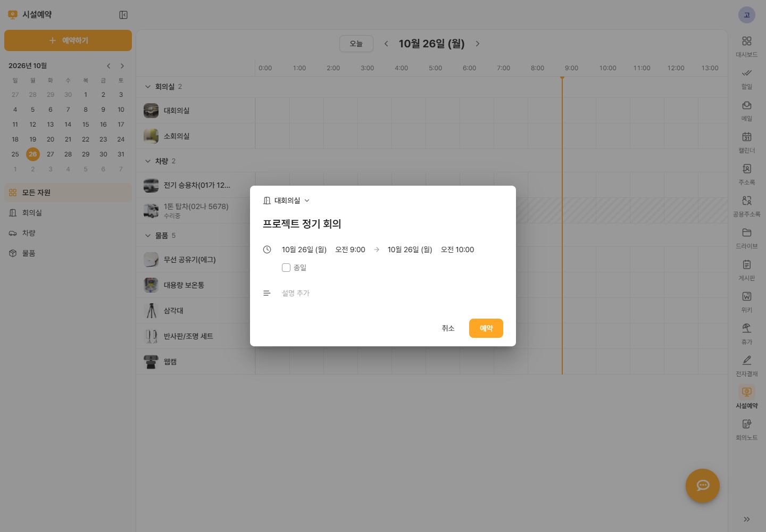Show previous month in mini calendar
The image size is (766, 532).
click(x=109, y=66)
